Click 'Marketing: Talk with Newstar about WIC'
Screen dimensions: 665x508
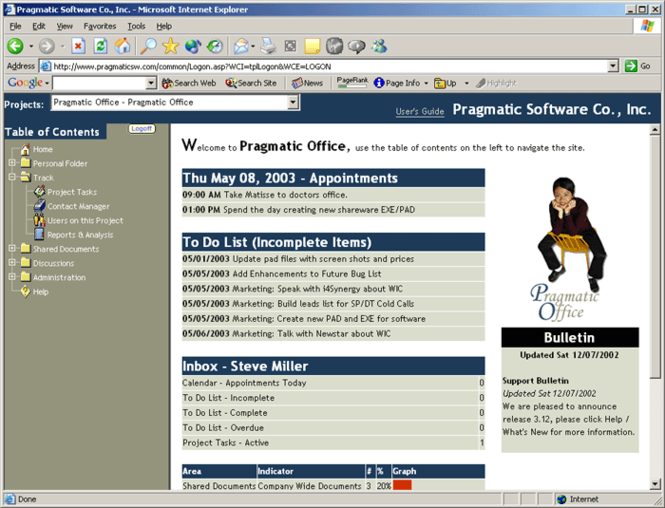333,334
